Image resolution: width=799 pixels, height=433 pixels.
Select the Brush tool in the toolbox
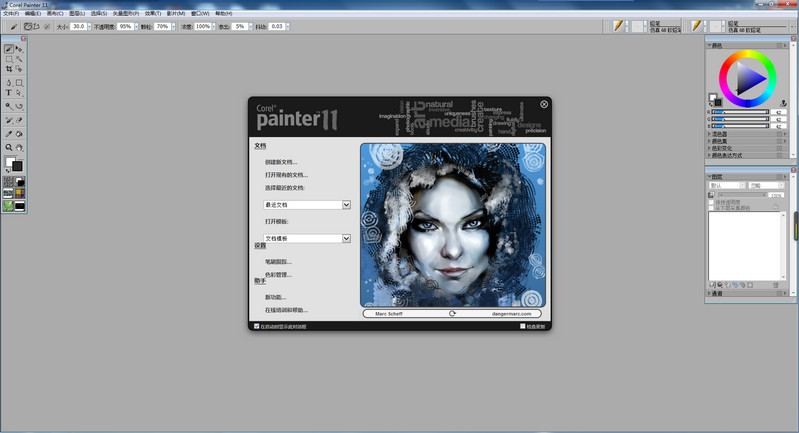pos(9,49)
